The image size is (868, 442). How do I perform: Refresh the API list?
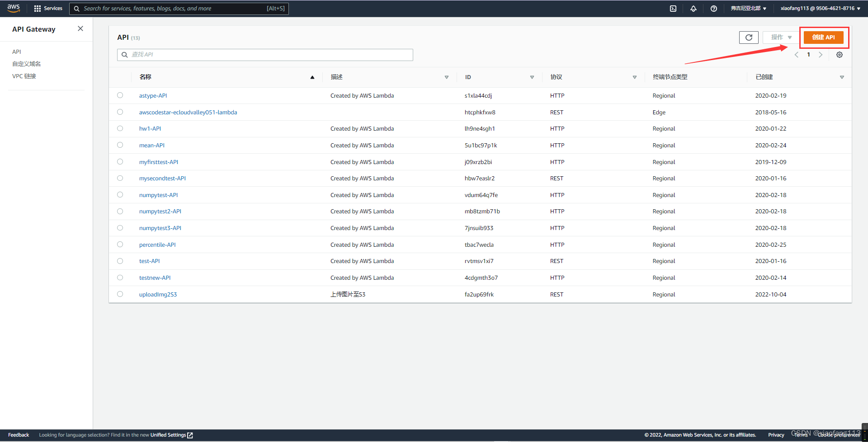(749, 38)
